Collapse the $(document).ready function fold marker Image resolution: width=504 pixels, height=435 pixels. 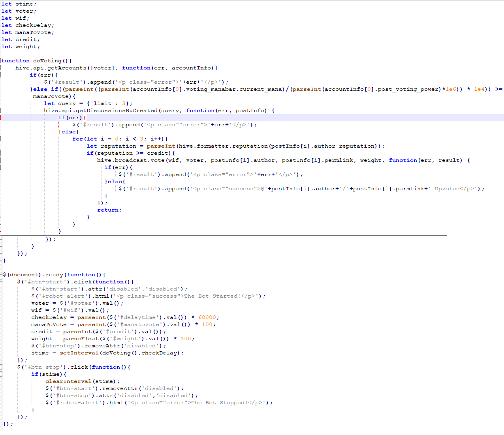[x=1, y=275]
